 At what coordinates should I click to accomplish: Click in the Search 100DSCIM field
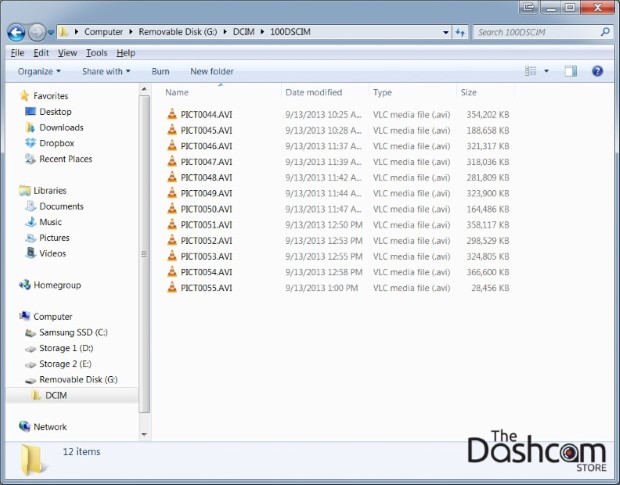point(536,32)
